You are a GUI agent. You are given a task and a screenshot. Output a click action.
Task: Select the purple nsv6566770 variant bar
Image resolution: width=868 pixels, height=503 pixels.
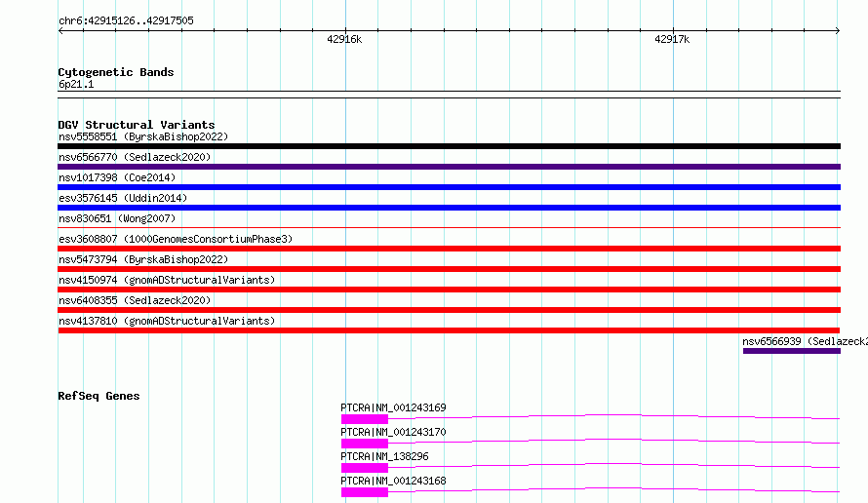[x=449, y=167]
